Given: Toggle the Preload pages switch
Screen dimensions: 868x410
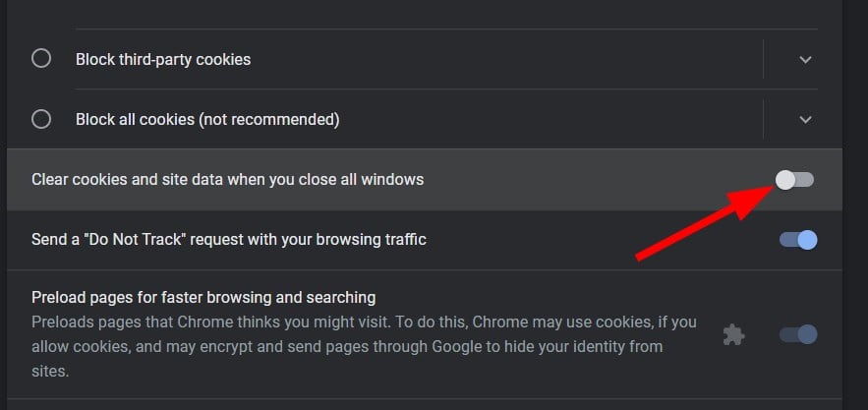Looking at the screenshot, I should (x=798, y=334).
